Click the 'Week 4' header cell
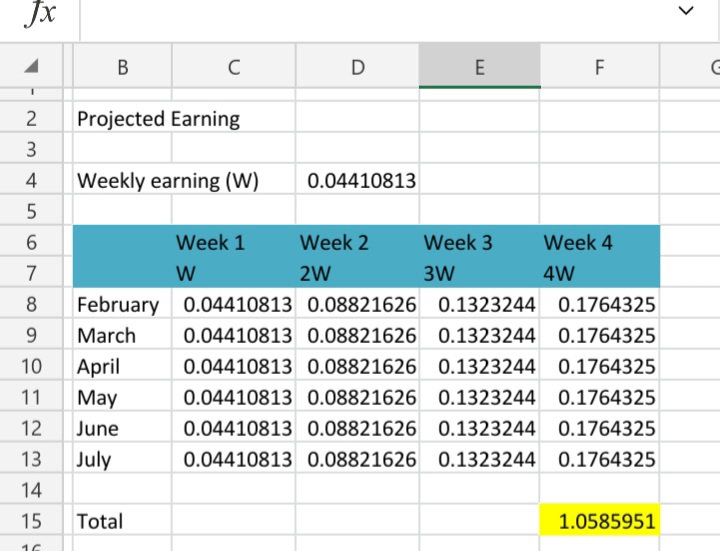 [x=599, y=242]
